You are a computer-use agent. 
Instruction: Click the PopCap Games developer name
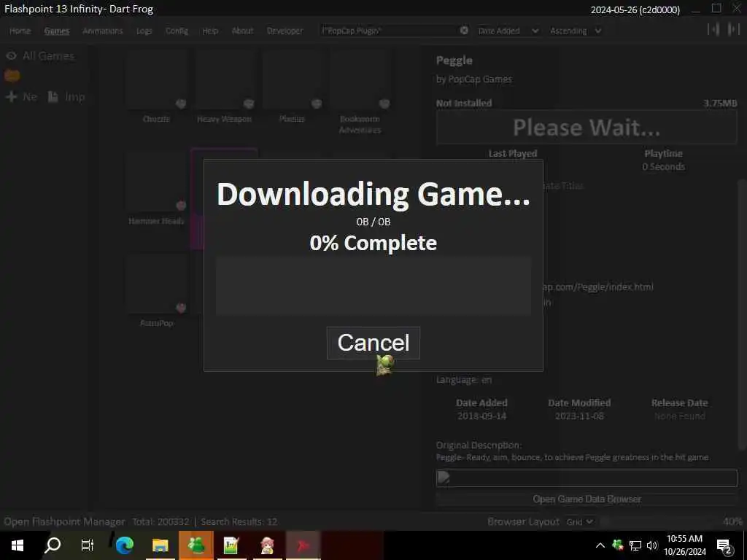coord(480,79)
